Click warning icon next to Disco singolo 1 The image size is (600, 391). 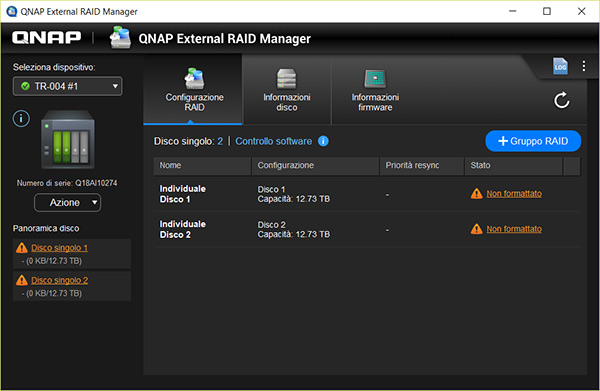pos(22,248)
